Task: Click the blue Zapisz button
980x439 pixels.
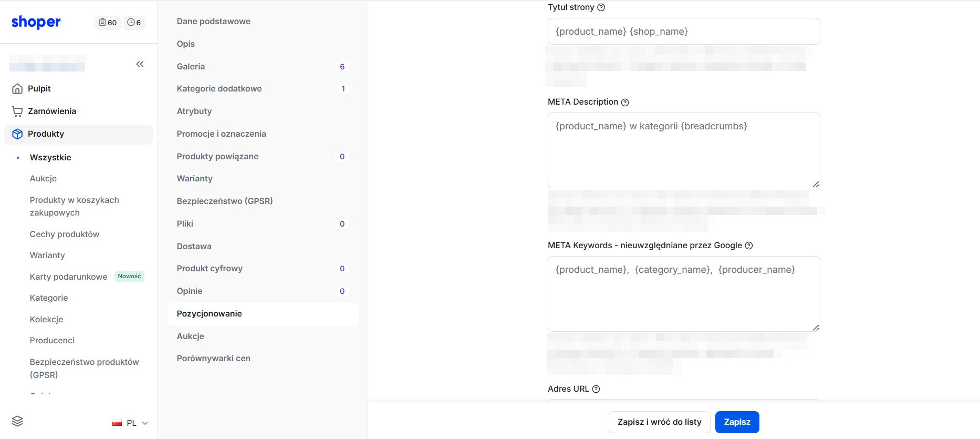Action: pyautogui.click(x=737, y=422)
